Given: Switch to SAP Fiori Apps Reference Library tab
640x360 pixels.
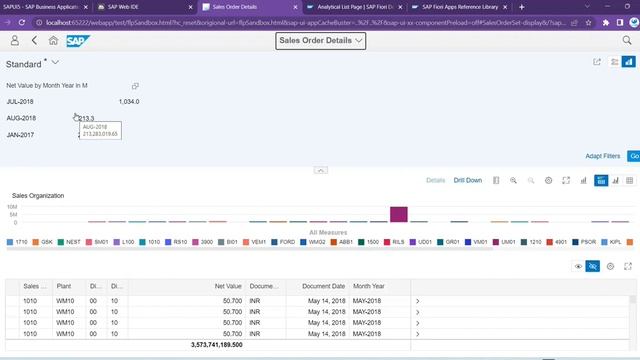Looking at the screenshot, I should (460, 7).
